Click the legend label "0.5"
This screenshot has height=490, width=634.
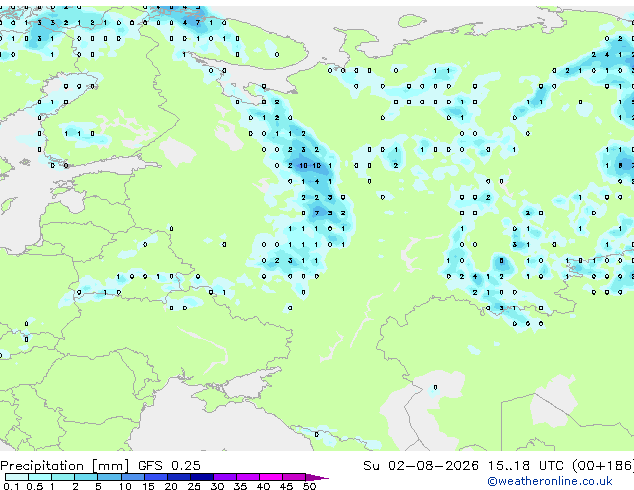35,486
